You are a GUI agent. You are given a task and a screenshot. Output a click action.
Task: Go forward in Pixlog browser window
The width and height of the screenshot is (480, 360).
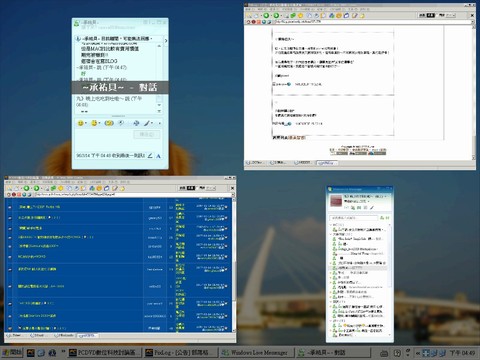tap(276, 15)
